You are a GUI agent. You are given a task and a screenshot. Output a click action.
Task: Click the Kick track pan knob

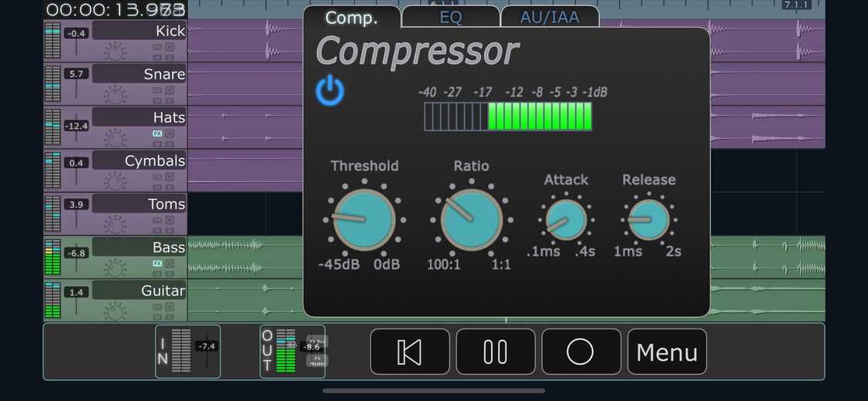click(115, 52)
